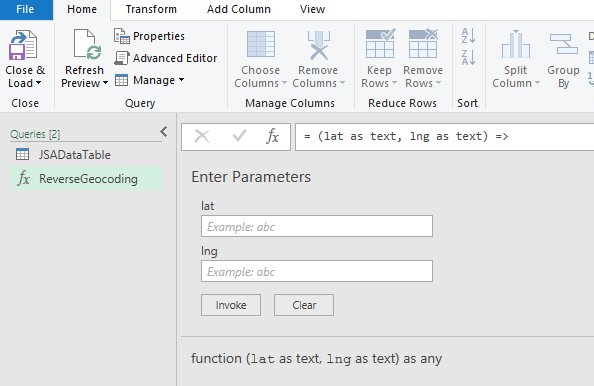This screenshot has width=594, height=386.
Task: Focus the lat parameter input field
Action: coord(317,226)
